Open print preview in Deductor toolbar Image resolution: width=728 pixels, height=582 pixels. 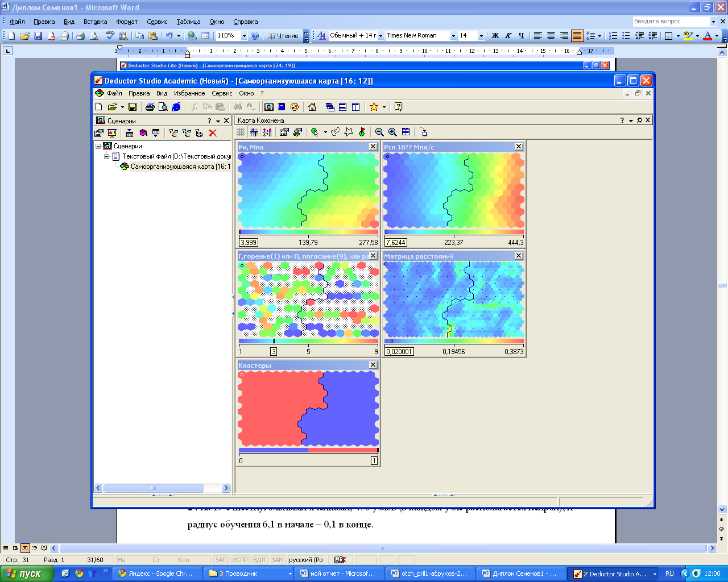tap(163, 107)
